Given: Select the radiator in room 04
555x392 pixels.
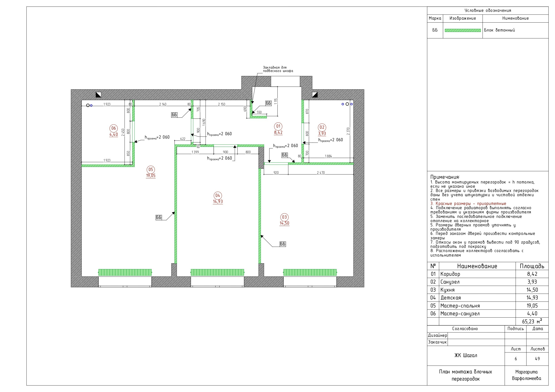Looking at the screenshot, I should point(217,272).
